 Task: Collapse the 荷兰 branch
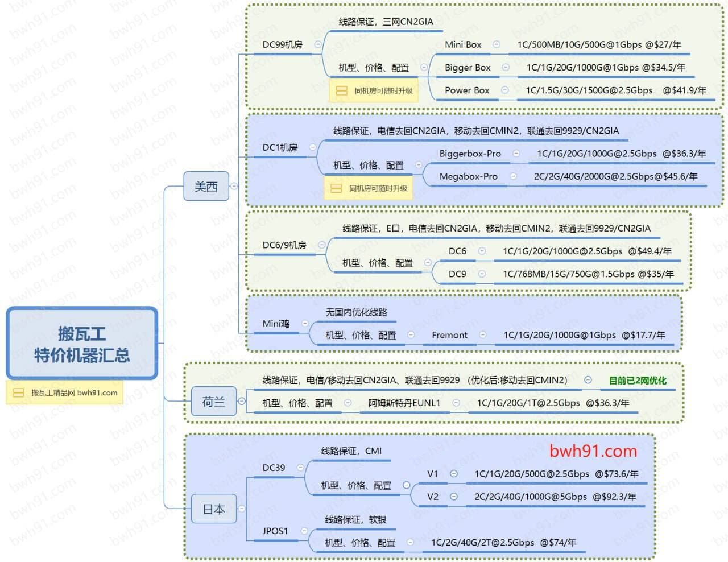pyautogui.click(x=242, y=402)
